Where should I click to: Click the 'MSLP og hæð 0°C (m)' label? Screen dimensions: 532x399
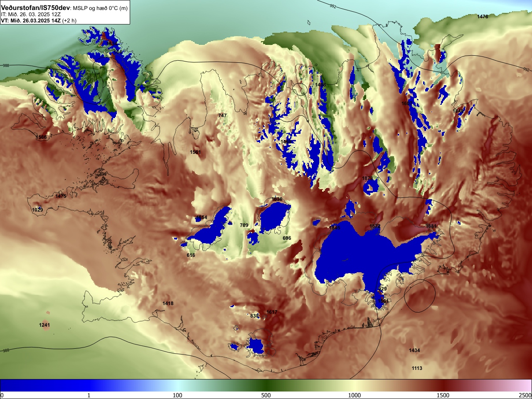pos(101,8)
